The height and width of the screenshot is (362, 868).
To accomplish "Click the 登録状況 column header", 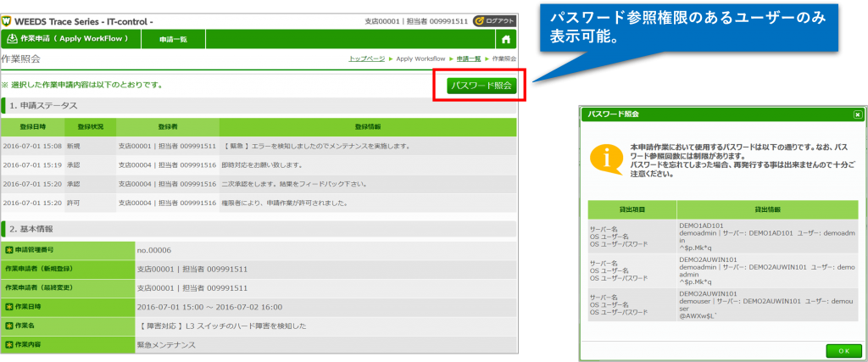I will 90,127.
